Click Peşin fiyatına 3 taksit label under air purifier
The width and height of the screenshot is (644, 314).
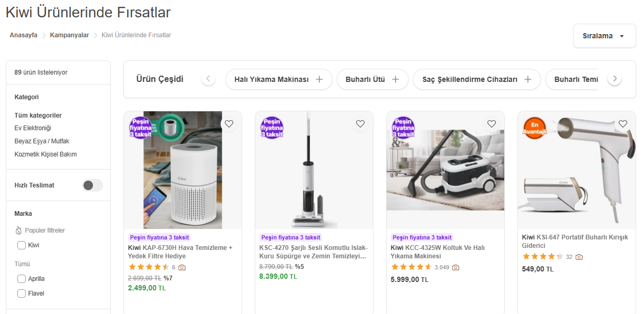coord(159,237)
